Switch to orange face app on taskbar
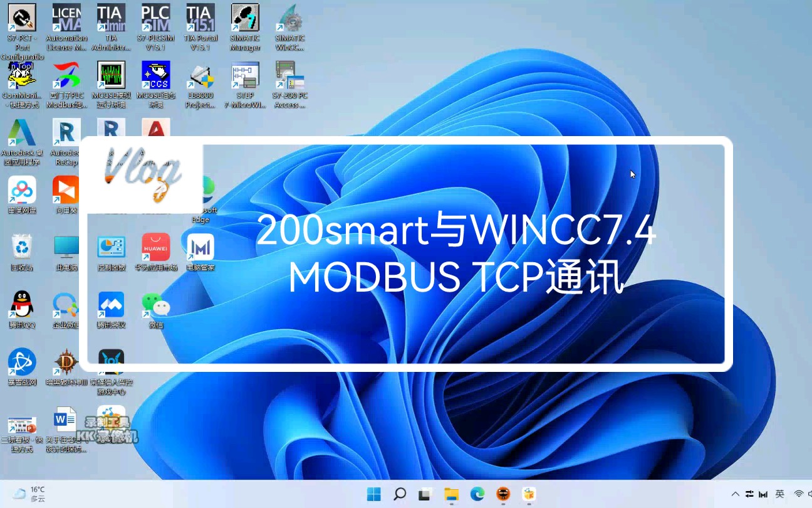The height and width of the screenshot is (508, 812). pyautogui.click(x=503, y=494)
